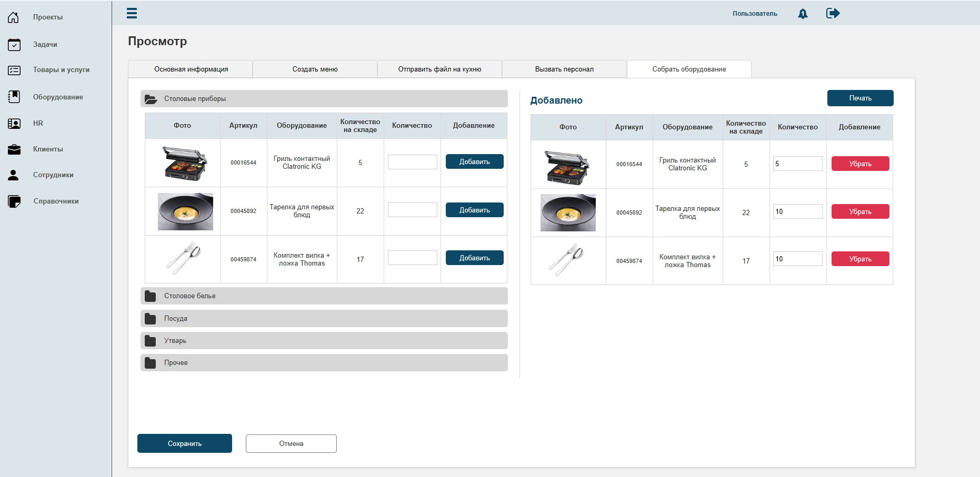Viewport: 980px width, 477px height.
Task: Expand the Столовое белье folder
Action: click(324, 296)
